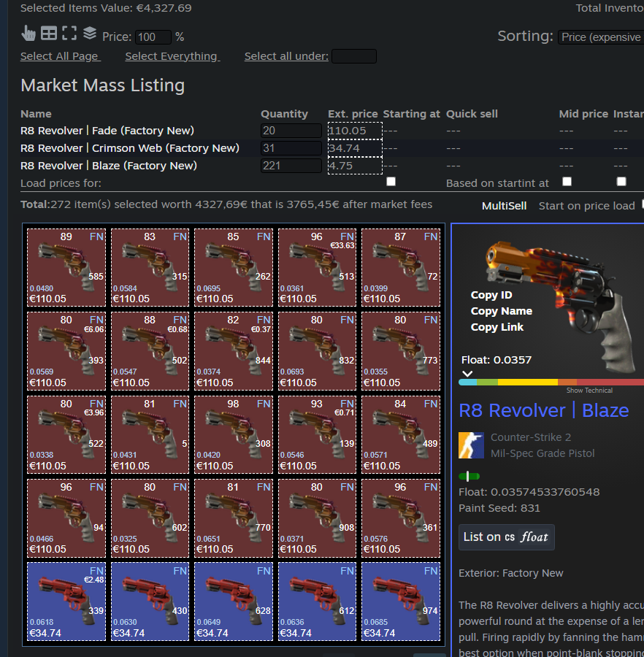Select the Fade item with float 0.0480
This screenshot has width=644, height=657.
pyautogui.click(x=66, y=268)
